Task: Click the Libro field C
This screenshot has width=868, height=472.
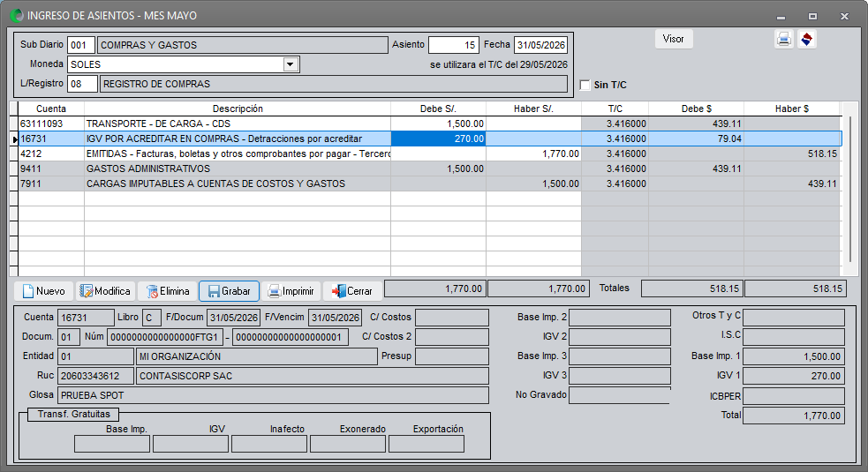Action: (x=152, y=318)
